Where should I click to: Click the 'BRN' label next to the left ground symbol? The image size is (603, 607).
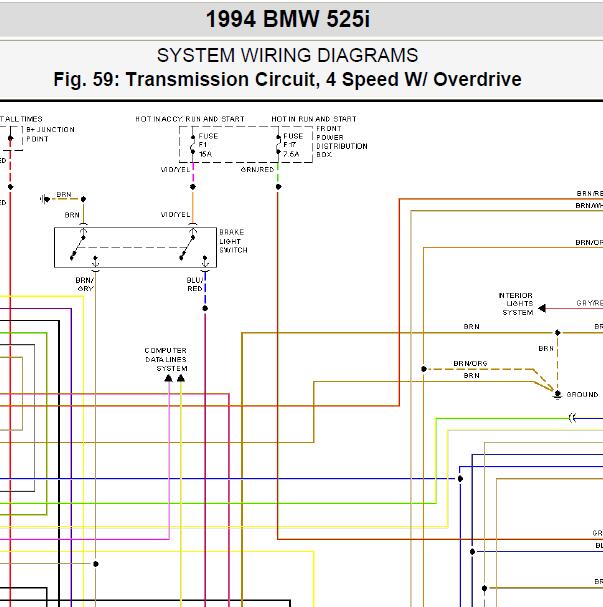[x=64, y=194]
